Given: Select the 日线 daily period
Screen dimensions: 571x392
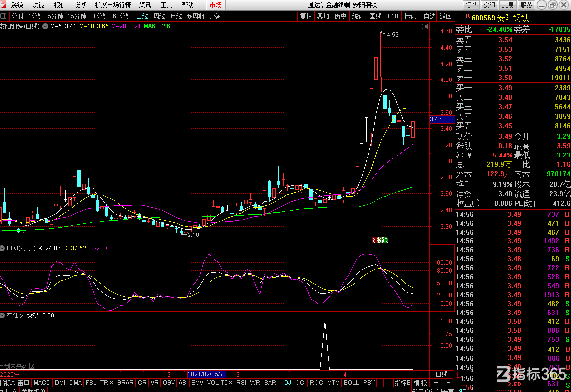Looking at the screenshot, I should [142, 16].
